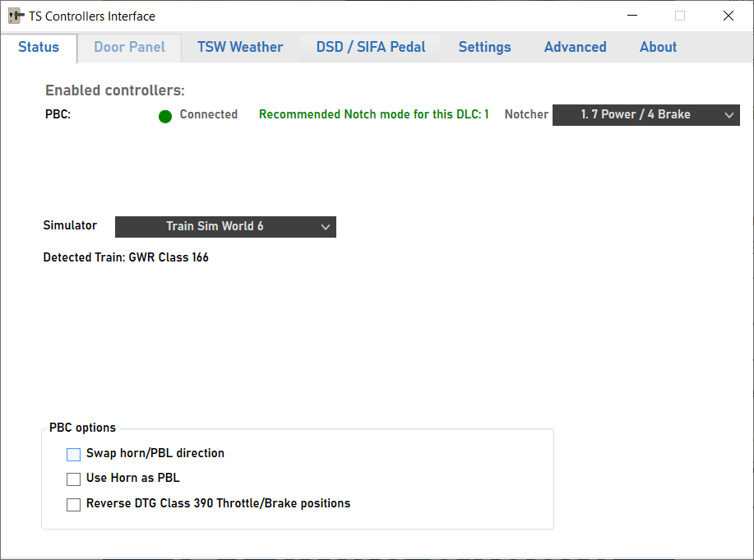Click the Detected Train GWR Class 166 text
The width and height of the screenshot is (754, 560).
[x=126, y=258]
